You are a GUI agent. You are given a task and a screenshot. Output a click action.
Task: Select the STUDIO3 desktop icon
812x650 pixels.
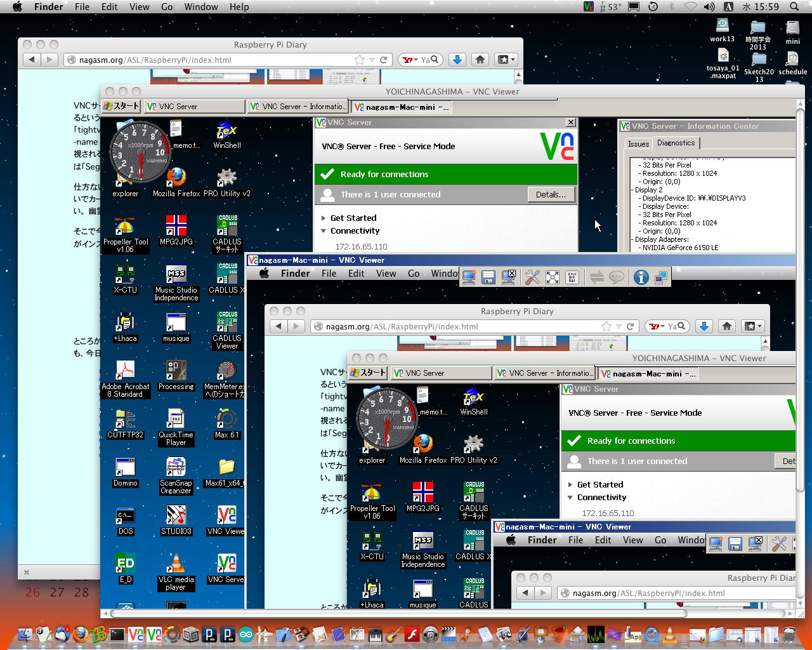click(x=176, y=521)
